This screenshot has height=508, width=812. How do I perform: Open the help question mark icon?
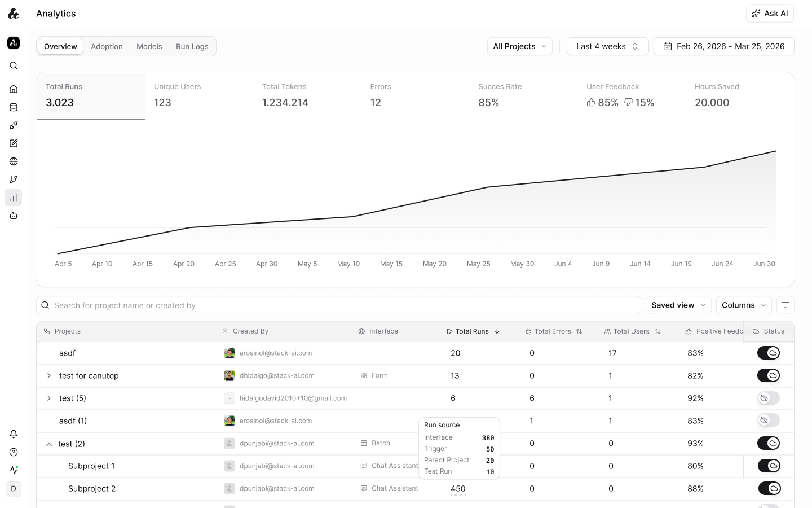[14, 452]
